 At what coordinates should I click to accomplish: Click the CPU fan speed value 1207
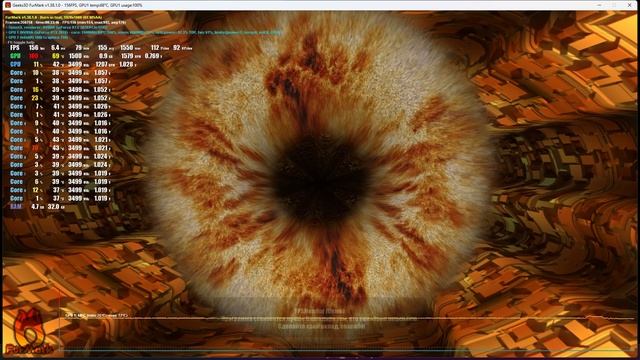click(101, 64)
